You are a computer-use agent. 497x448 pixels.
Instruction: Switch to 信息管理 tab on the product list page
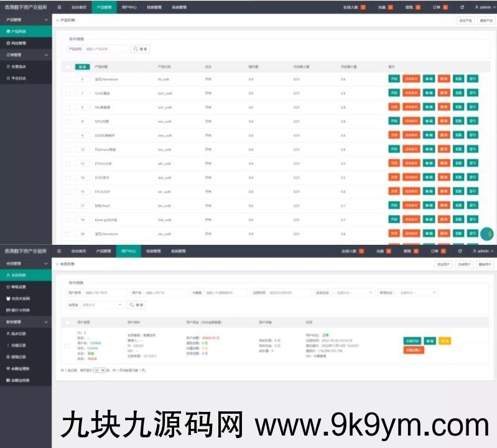pyautogui.click(x=154, y=7)
